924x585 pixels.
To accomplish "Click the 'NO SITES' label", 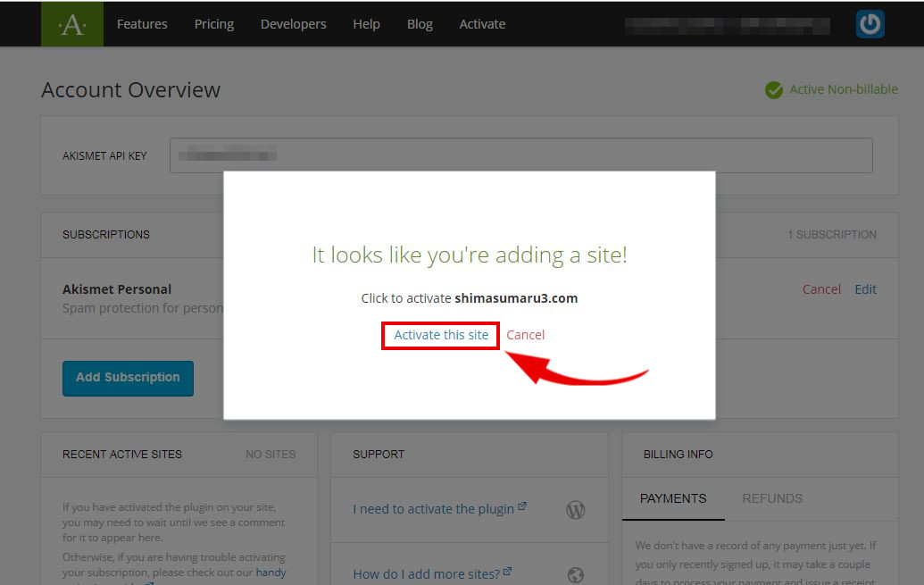I will pyautogui.click(x=271, y=455).
